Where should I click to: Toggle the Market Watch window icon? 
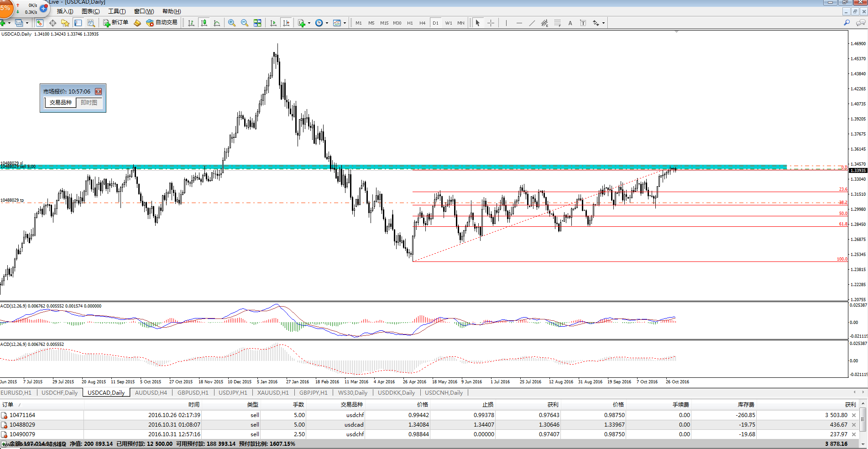click(40, 23)
